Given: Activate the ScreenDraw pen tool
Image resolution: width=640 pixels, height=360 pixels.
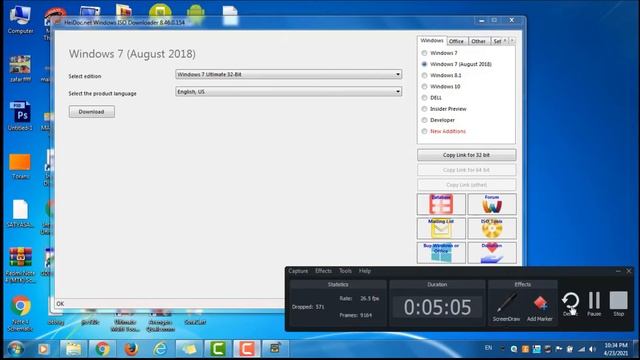Looking at the screenshot, I should tap(506, 307).
